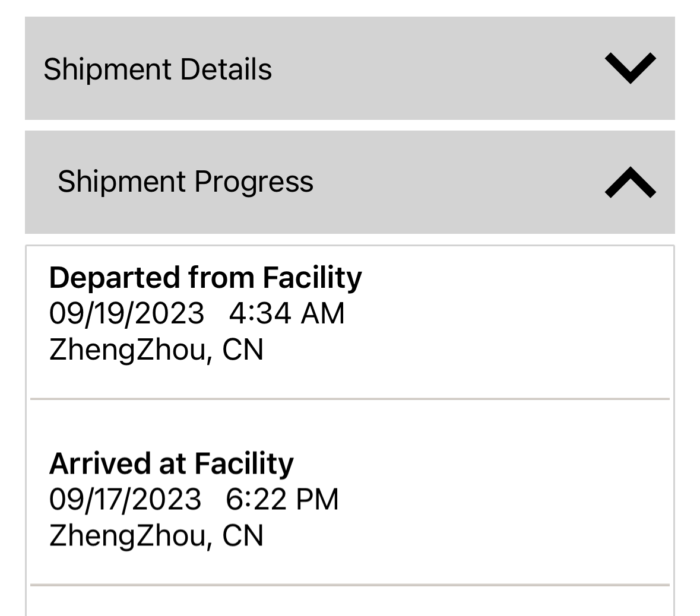Click the Shipment Progress header label
Screen dimensions: 700x616
click(185, 181)
